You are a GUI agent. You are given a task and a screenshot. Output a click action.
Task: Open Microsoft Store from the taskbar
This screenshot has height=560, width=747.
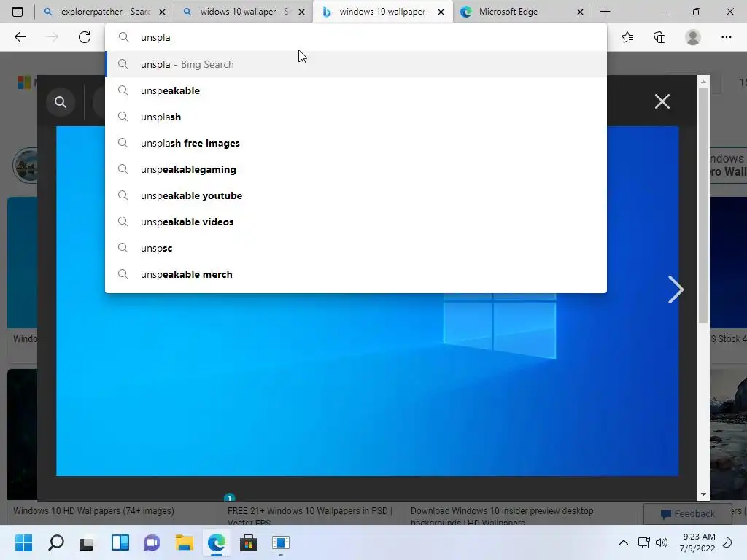point(248,542)
